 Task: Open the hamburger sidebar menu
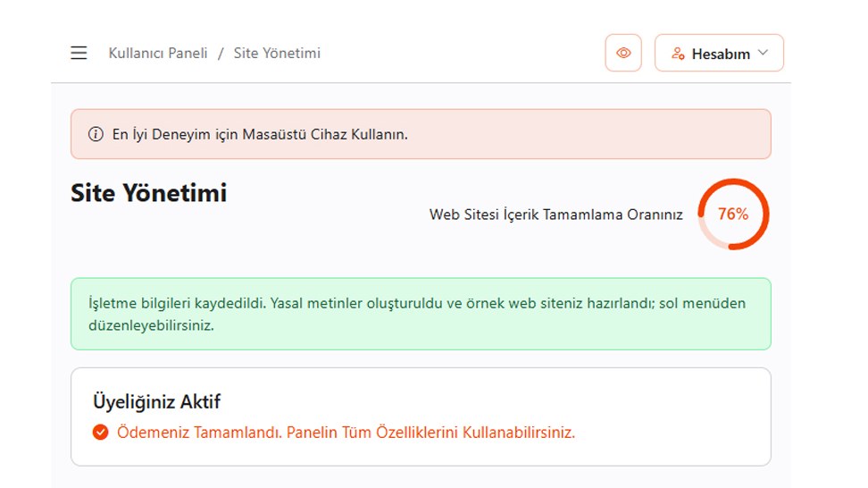[x=79, y=54]
